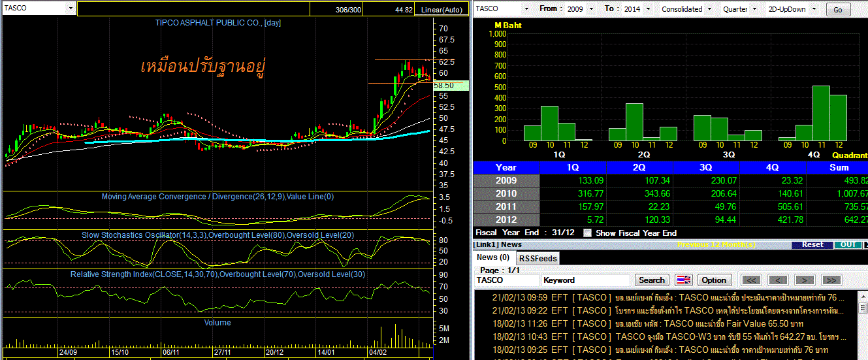Open the chart symbol TASCO dropdown
This screenshot has width=868, height=360.
click(x=71, y=8)
